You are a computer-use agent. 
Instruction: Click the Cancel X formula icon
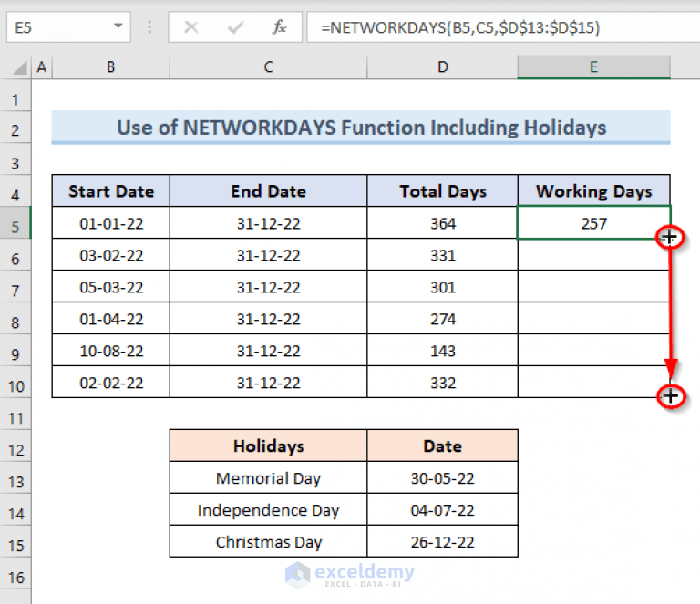191,27
